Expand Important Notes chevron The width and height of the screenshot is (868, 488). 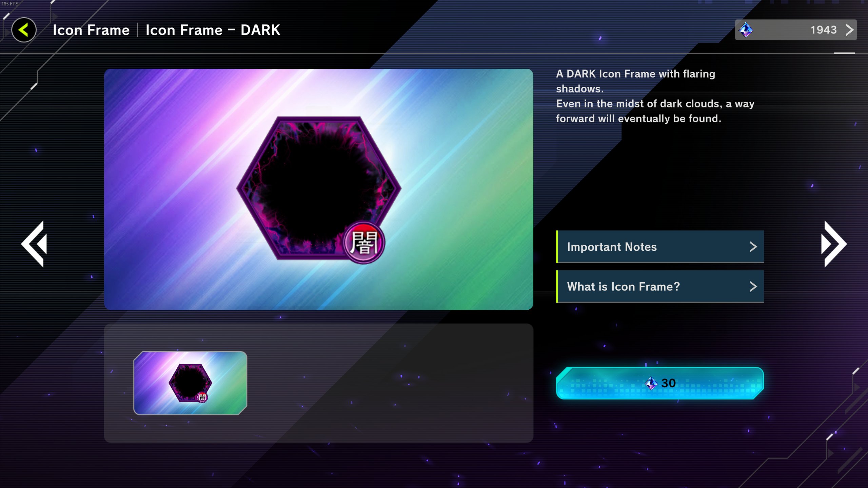coord(753,247)
